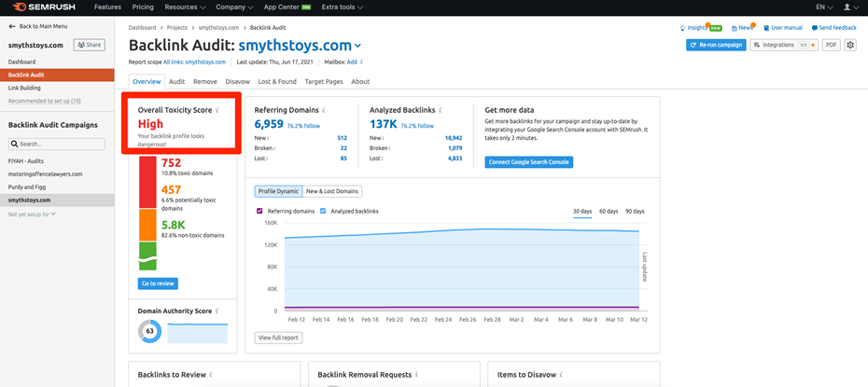Image resolution: width=868 pixels, height=387 pixels.
Task: Click Projects breadcrumb link
Action: click(x=178, y=27)
